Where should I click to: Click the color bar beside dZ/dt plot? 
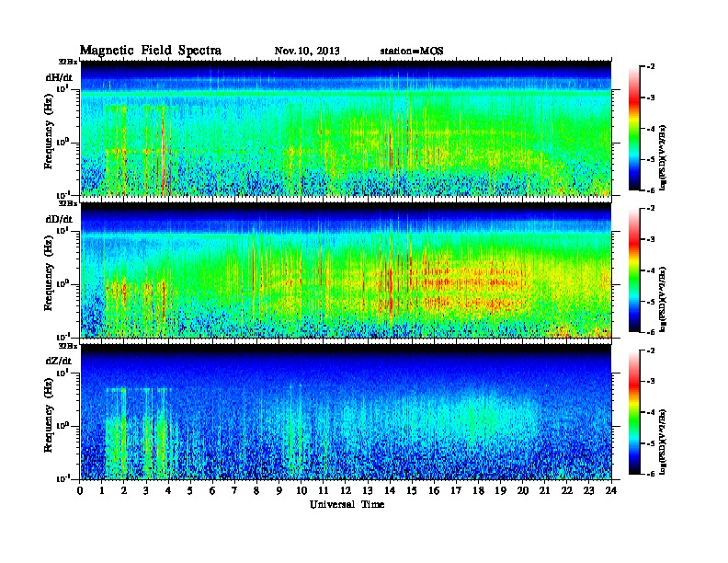pyautogui.click(x=634, y=412)
